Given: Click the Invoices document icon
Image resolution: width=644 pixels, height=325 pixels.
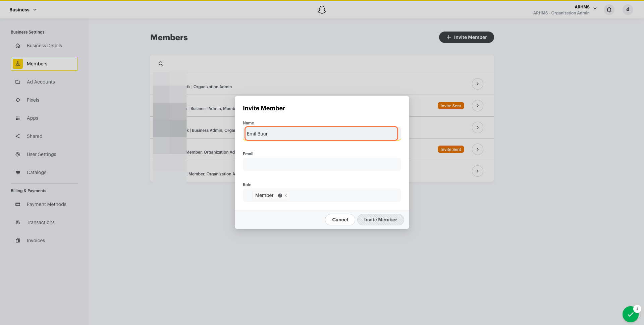Looking at the screenshot, I should click(18, 240).
